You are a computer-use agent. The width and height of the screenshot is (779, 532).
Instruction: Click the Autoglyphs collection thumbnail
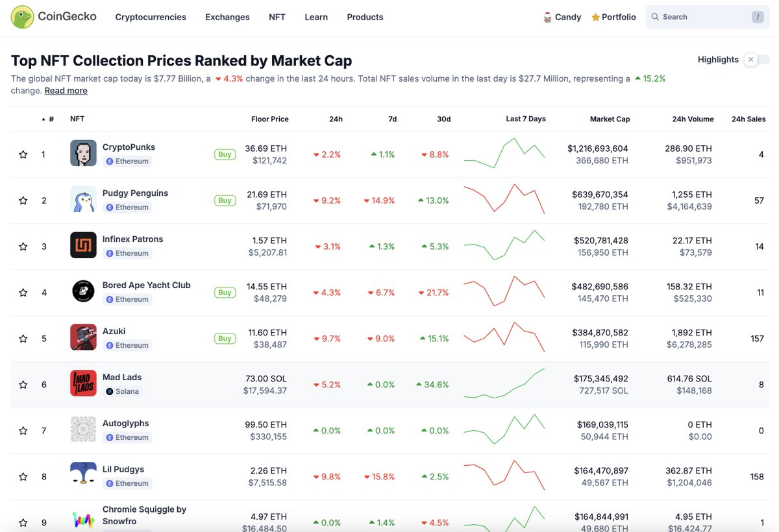(x=82, y=429)
